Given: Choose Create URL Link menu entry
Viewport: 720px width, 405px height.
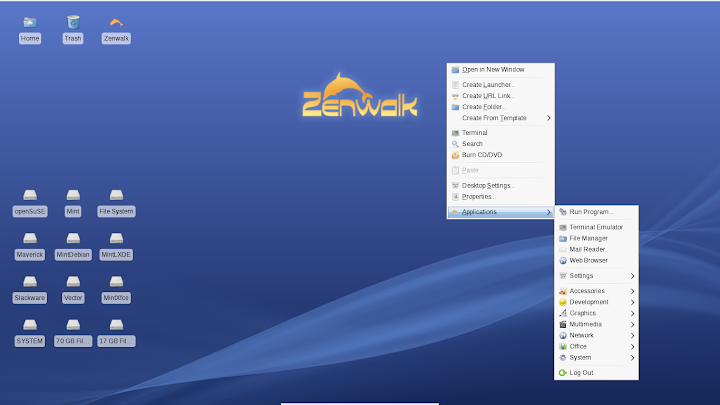Looking at the screenshot, I should click(501, 96).
